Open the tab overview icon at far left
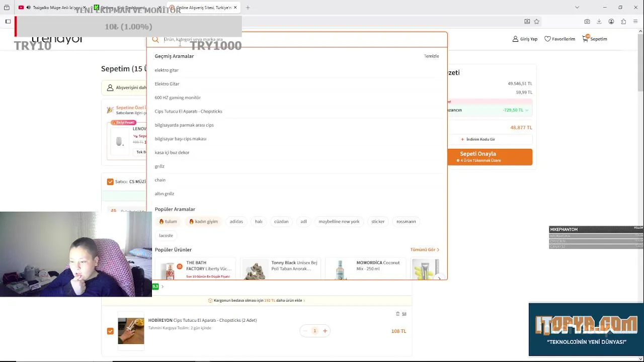Screen dimensions: 644x362 tap(7, 8)
